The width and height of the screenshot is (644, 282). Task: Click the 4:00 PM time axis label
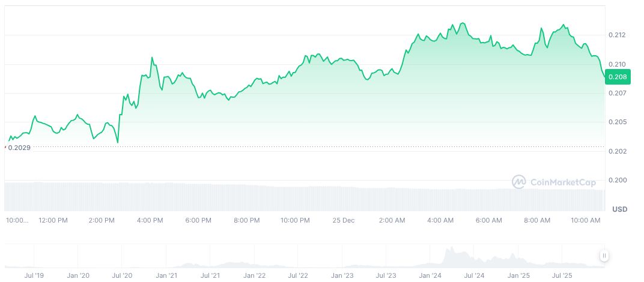pyautogui.click(x=150, y=220)
